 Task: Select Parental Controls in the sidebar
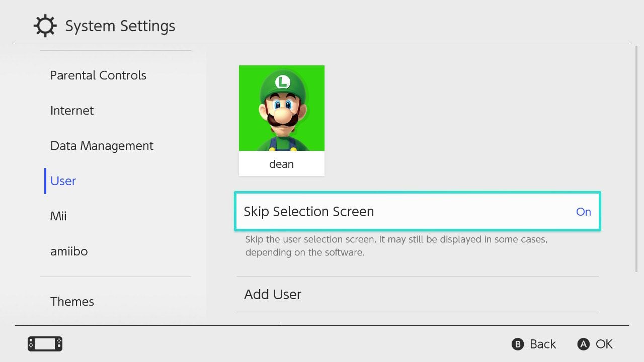tap(98, 75)
